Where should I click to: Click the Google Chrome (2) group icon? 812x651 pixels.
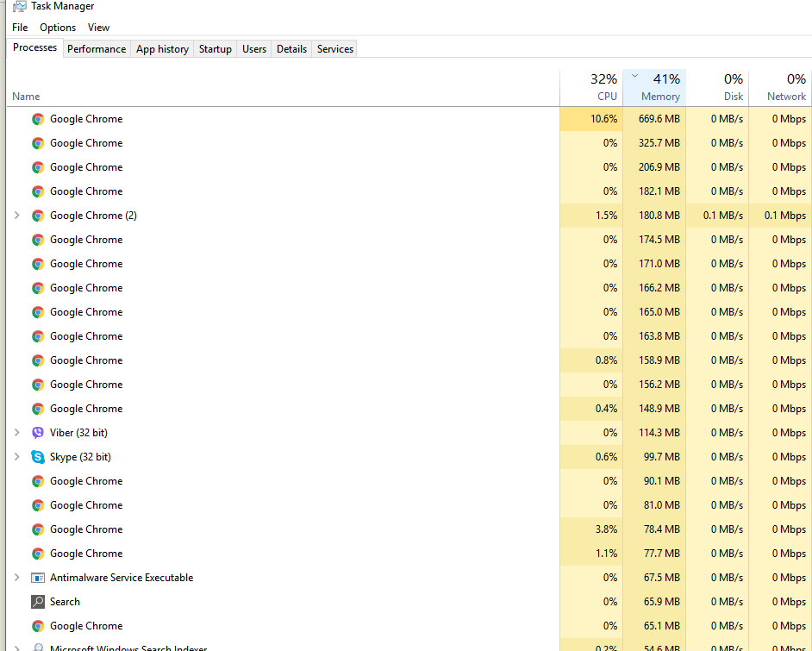[37, 216]
